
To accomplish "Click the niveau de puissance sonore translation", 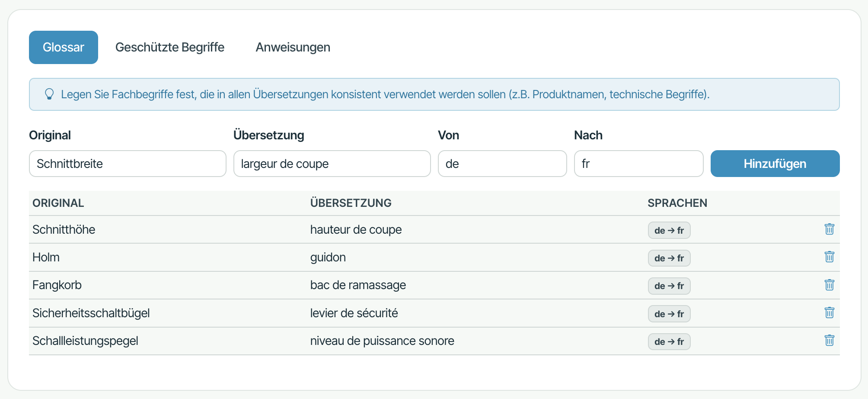I will click(x=382, y=341).
